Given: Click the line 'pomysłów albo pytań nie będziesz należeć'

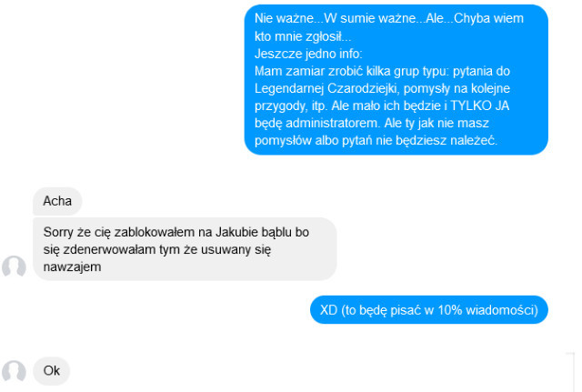Looking at the screenshot, I should 376,140.
